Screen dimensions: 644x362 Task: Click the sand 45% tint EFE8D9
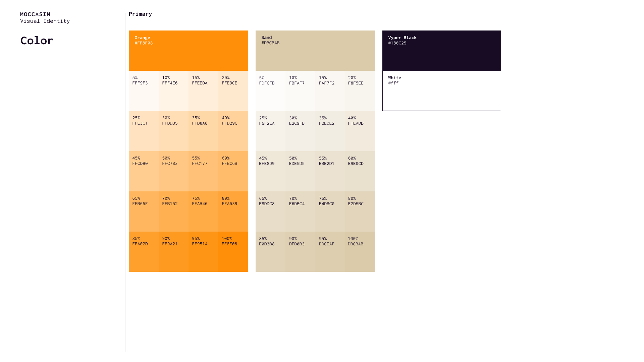click(x=270, y=171)
